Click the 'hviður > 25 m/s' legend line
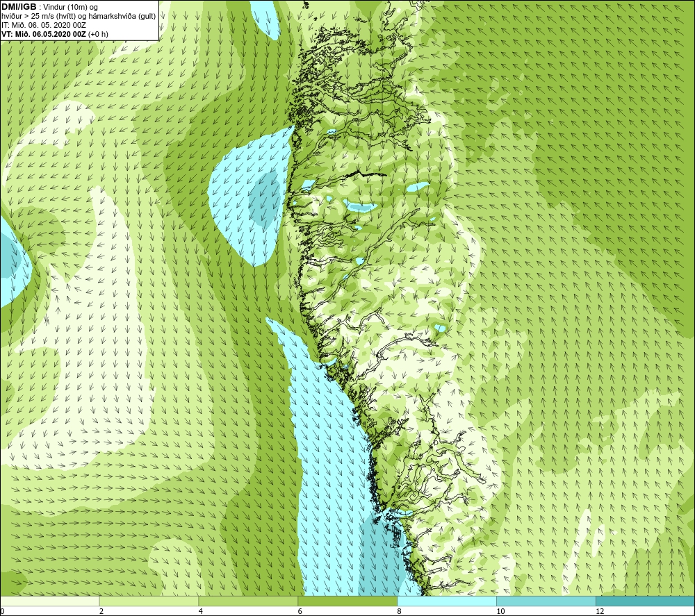Viewport: 695px width, 616px height. (x=79, y=16)
